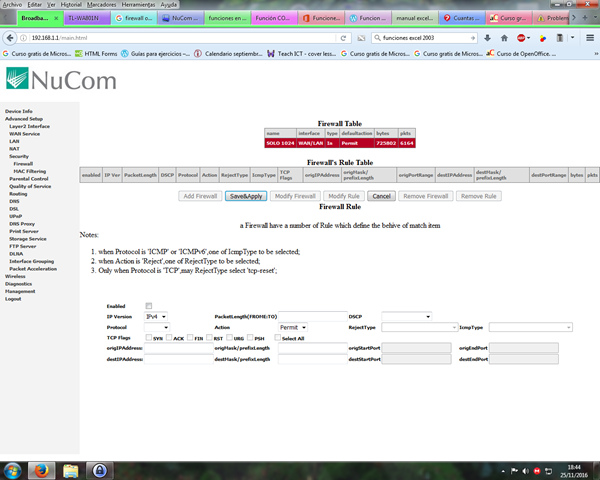Open Firefox from the taskbar
Viewport: 600px width, 480px height.
[41, 470]
